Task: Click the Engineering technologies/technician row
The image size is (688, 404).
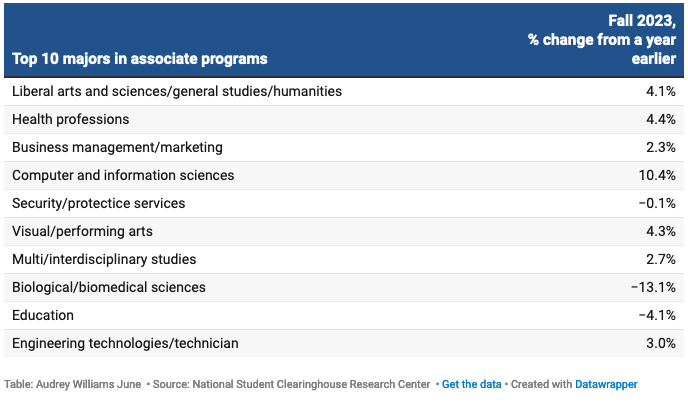Action: [x=125, y=343]
